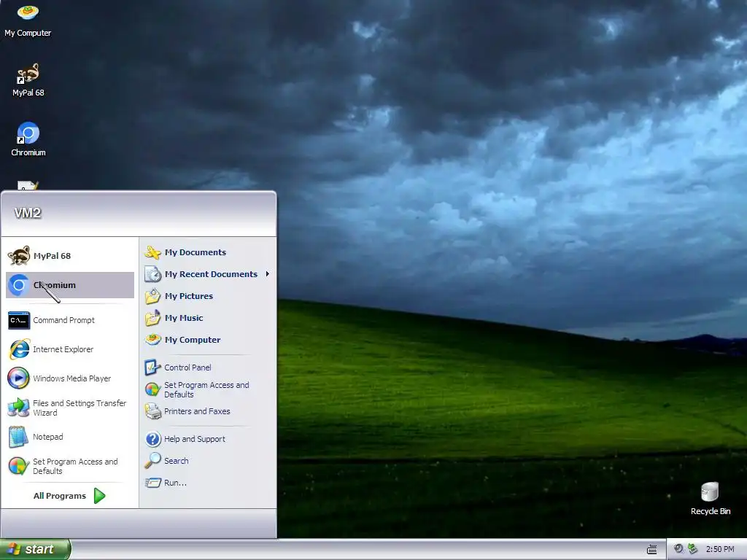Choose the Notepad menu entry text
Screen dimensions: 747x560
click(x=47, y=437)
